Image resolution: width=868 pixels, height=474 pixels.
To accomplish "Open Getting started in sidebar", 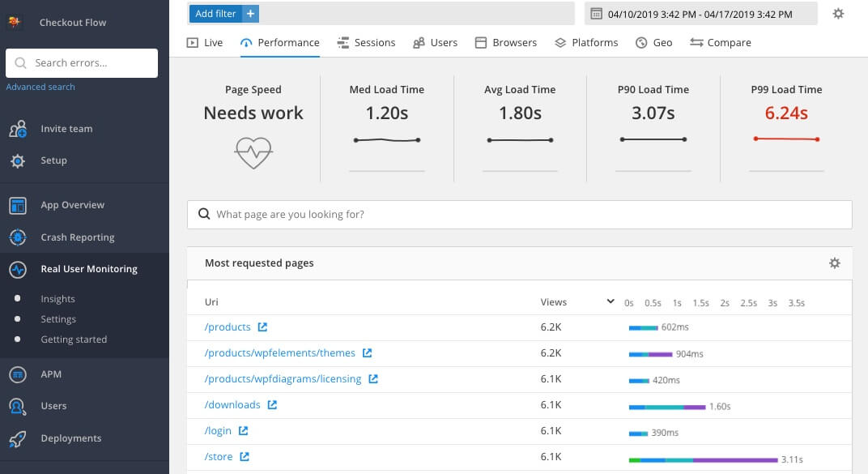I will (x=74, y=339).
